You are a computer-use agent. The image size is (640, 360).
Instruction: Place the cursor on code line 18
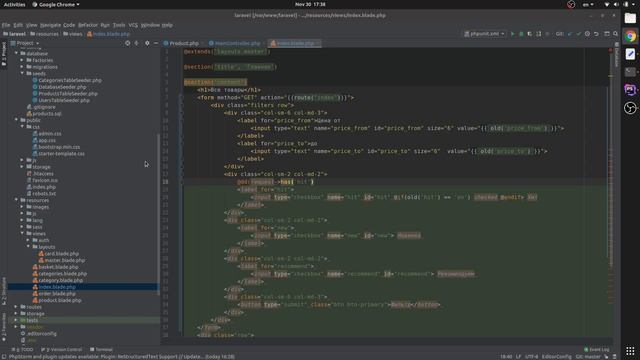pyautogui.click(x=396, y=182)
